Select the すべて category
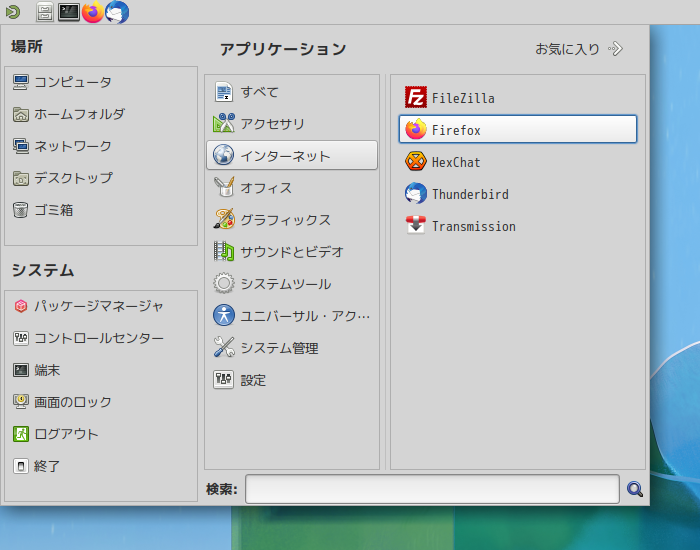Image resolution: width=700 pixels, height=550 pixels. [x=292, y=92]
